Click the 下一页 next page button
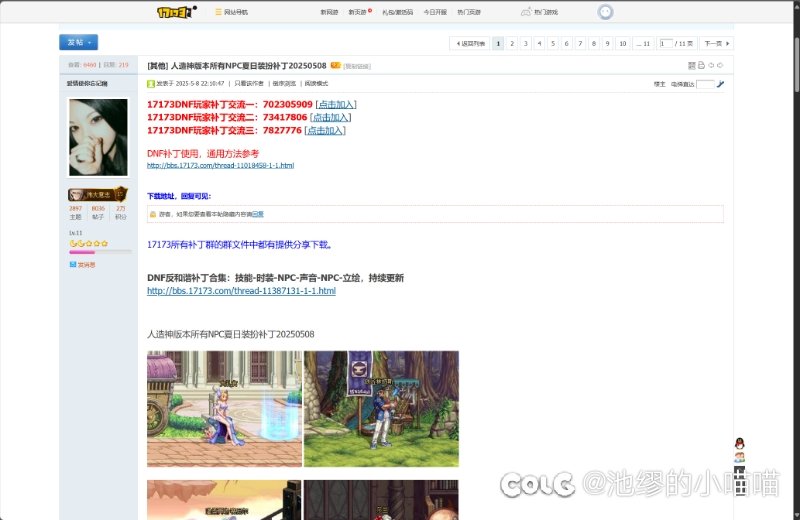Screen dimensions: 800x520 [716, 43]
